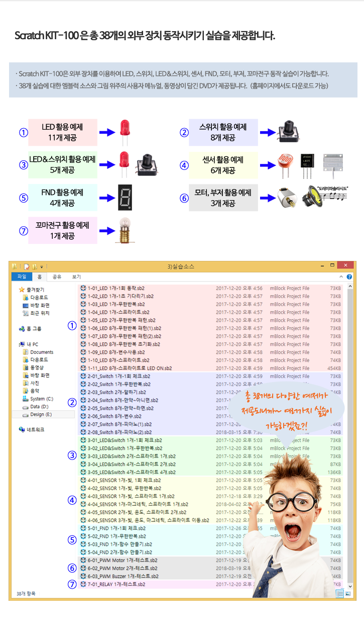Click mBlock icon of 7-01_RELAY file

pyautogui.click(x=83, y=584)
